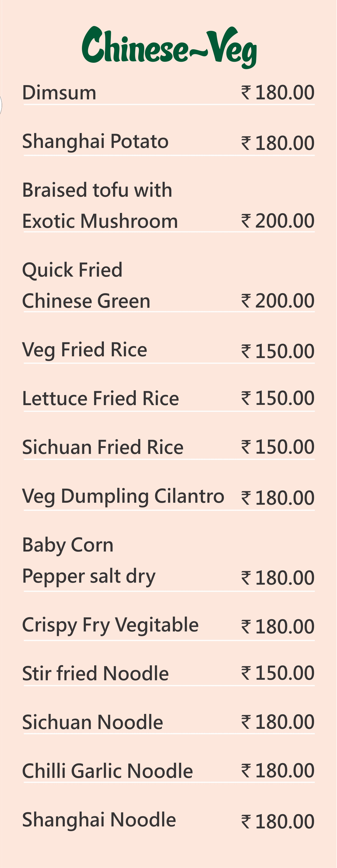Choose the Shanghai Noodle item

click(99, 819)
